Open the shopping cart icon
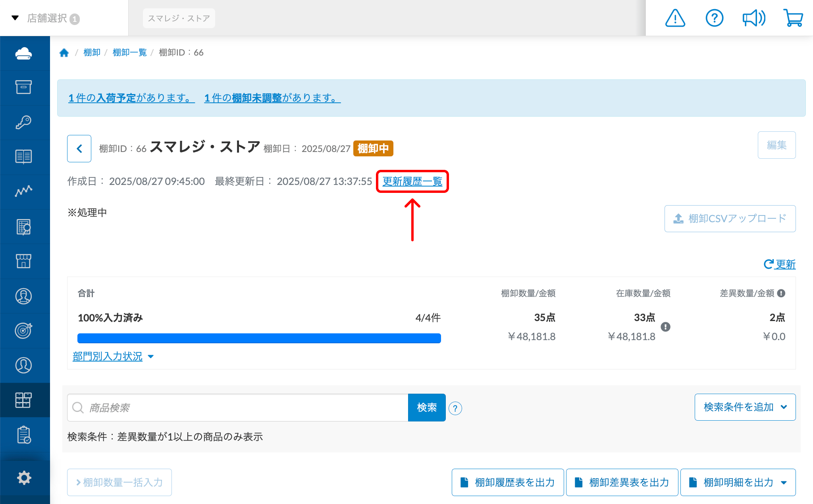 [793, 18]
